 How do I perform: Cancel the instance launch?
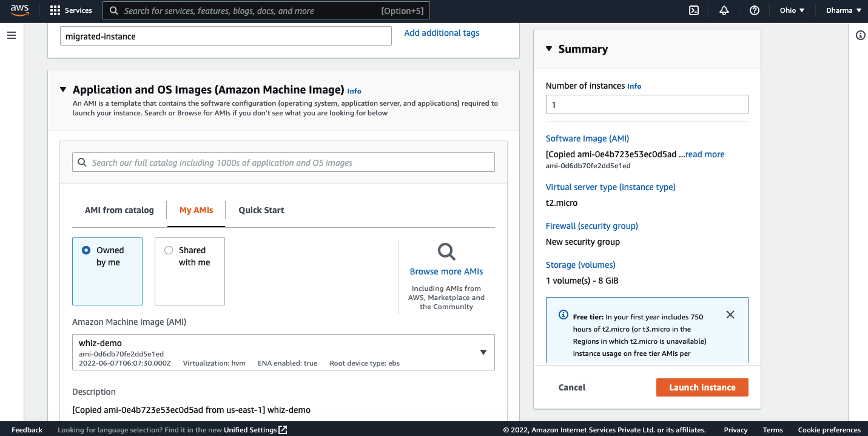(x=572, y=387)
